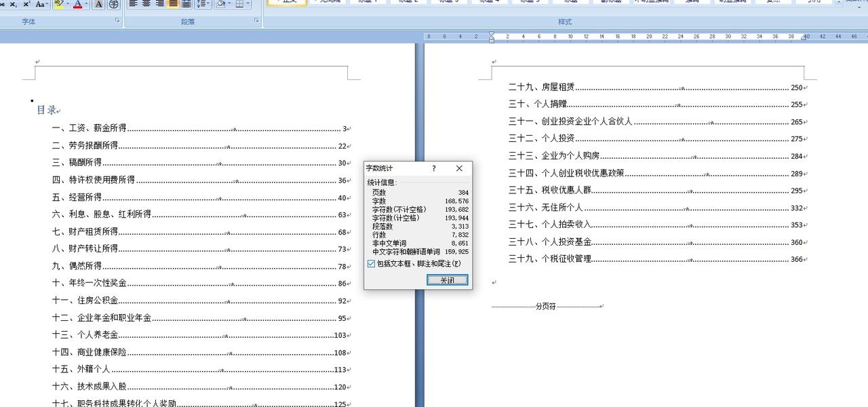
Task: Click TOC entry 二、劳务报酬所得
Action: point(201,145)
